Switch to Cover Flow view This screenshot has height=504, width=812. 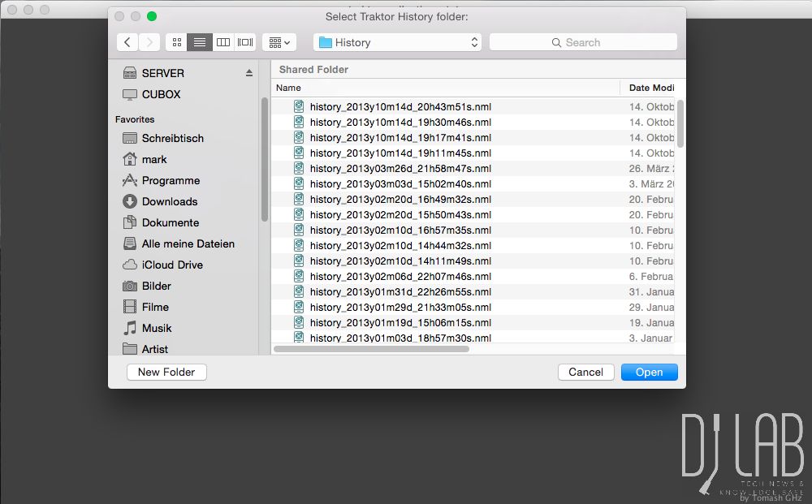(x=245, y=42)
